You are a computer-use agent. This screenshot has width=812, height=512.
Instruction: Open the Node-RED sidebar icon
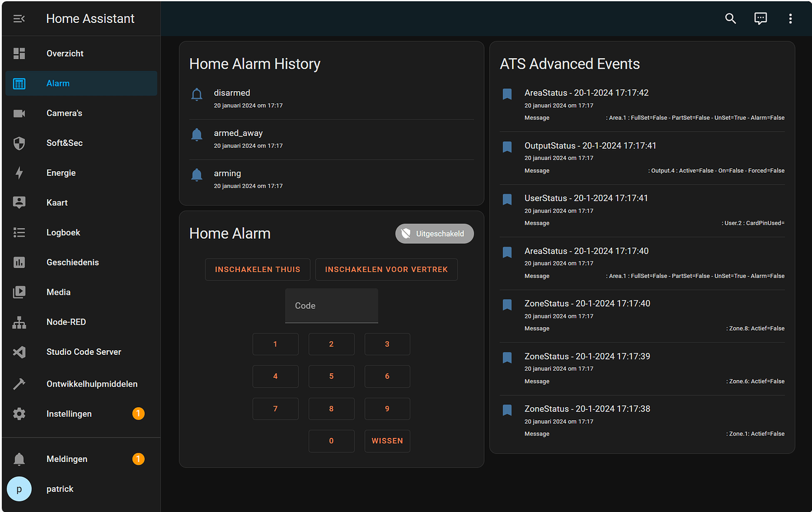[x=19, y=322]
